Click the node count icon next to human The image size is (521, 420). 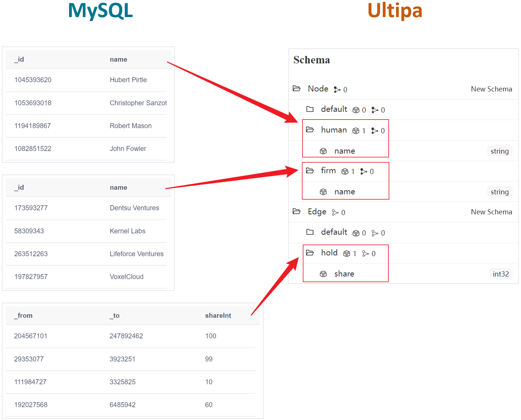pos(375,131)
